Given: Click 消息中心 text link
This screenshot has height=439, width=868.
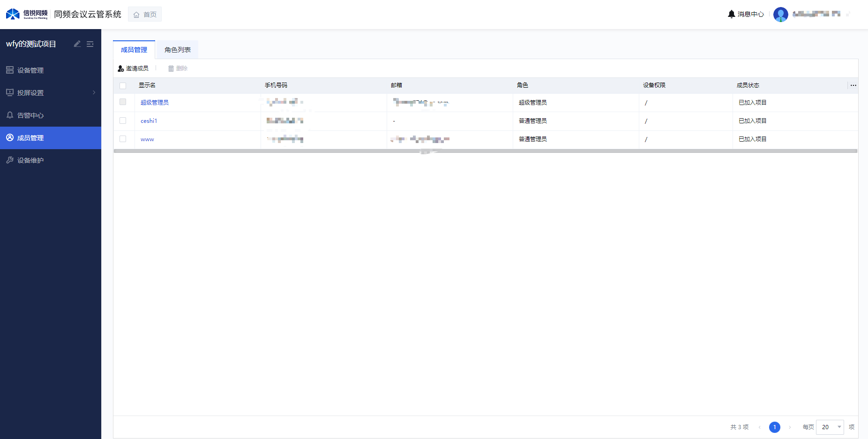Looking at the screenshot, I should pyautogui.click(x=750, y=15).
